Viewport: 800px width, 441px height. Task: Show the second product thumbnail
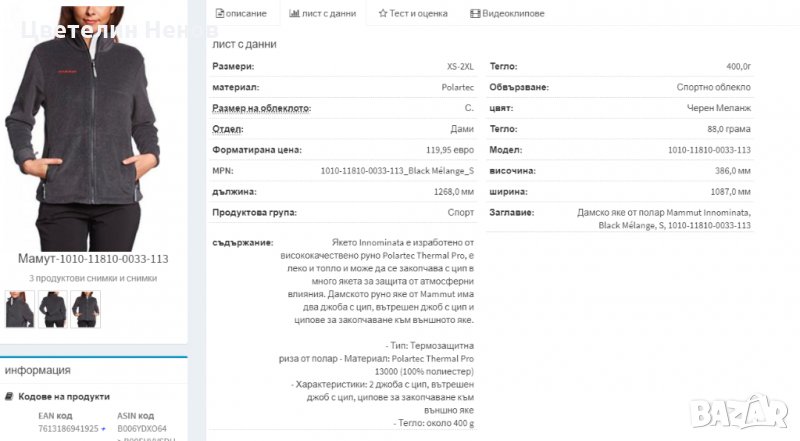click(x=52, y=308)
